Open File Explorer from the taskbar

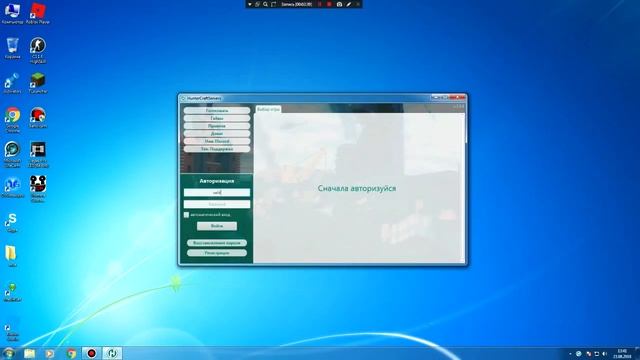point(29,353)
